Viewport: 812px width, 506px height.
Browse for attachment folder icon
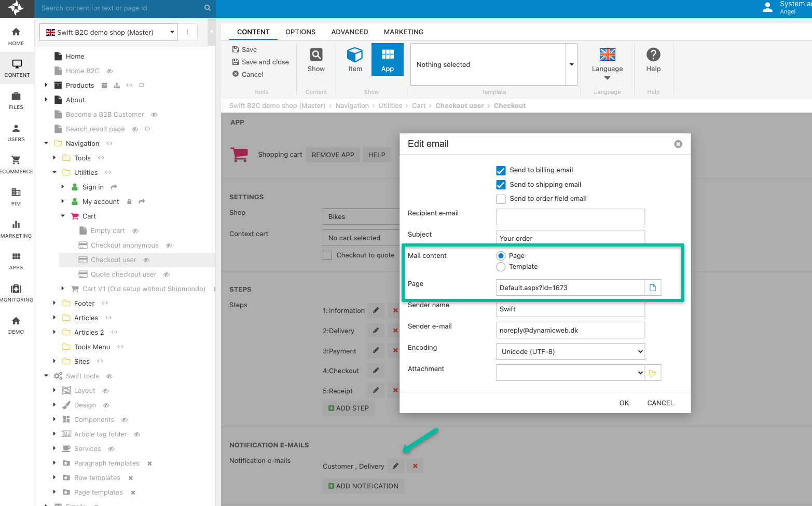[653, 373]
